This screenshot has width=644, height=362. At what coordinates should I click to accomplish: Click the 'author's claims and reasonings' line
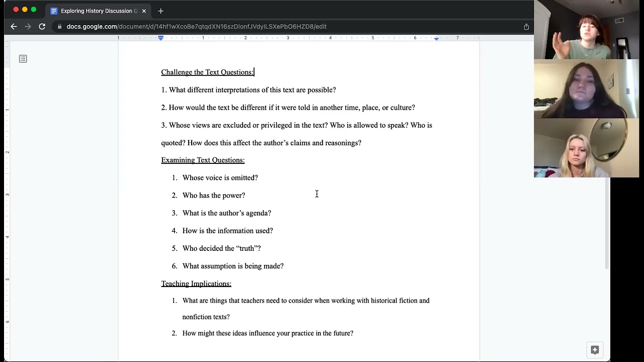coord(261,143)
